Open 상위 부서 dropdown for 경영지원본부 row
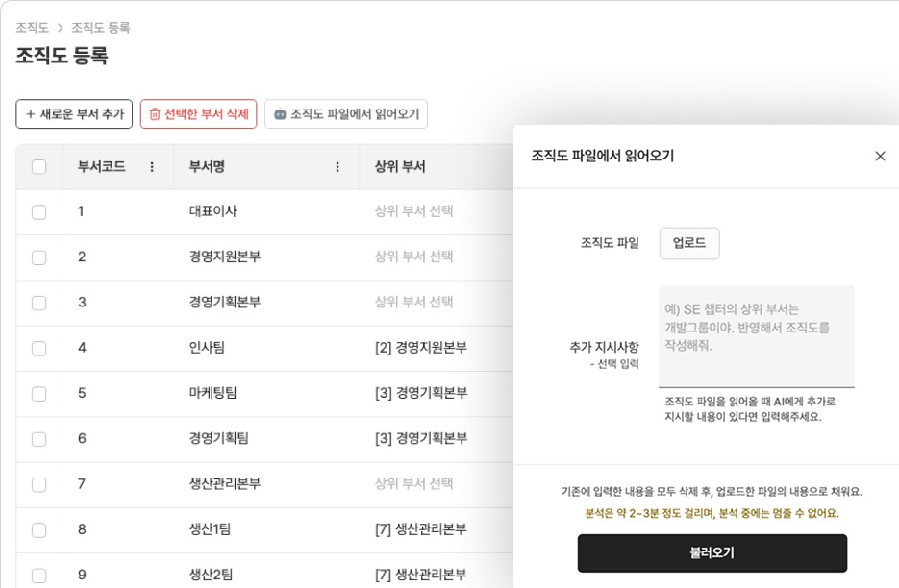This screenshot has height=588, width=899. [x=413, y=257]
